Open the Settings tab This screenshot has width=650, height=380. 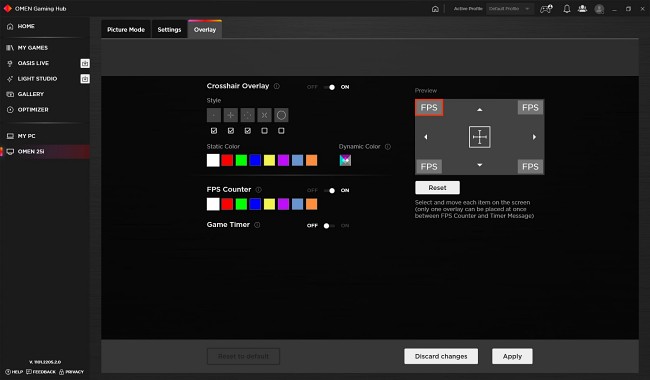(169, 29)
